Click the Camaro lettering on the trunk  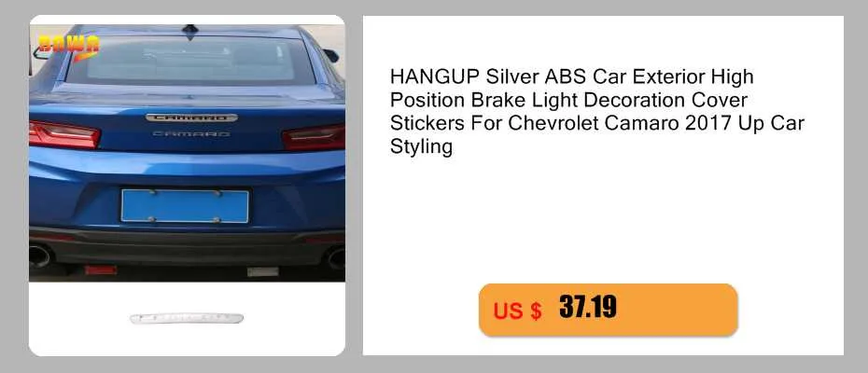191,134
